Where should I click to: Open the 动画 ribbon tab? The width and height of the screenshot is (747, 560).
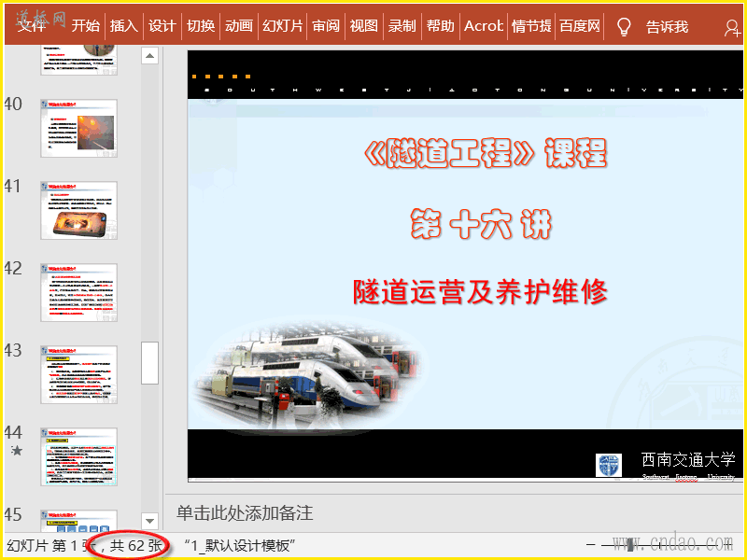(x=239, y=26)
